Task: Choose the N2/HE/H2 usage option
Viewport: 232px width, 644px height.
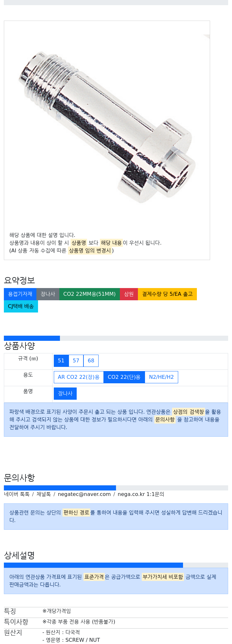Action: coord(161,377)
